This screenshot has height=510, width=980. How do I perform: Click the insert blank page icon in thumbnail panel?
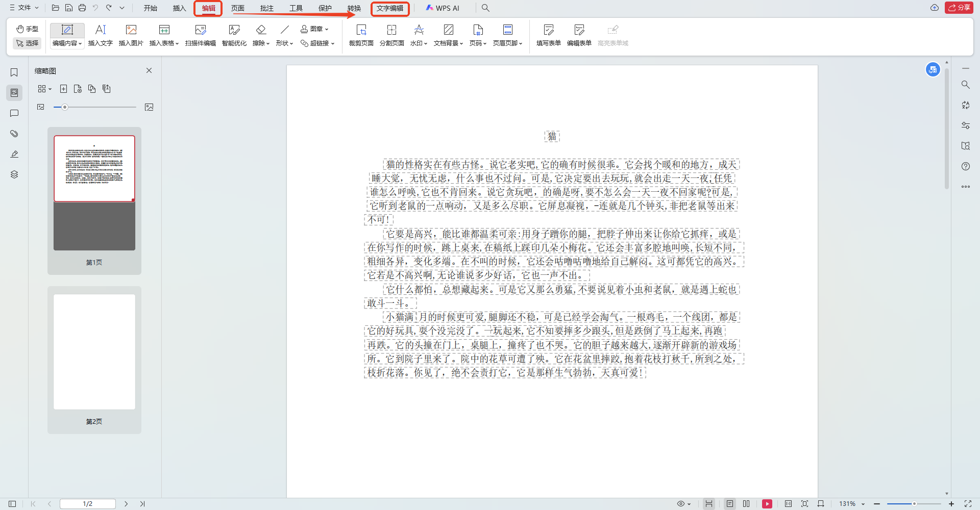[x=63, y=89]
